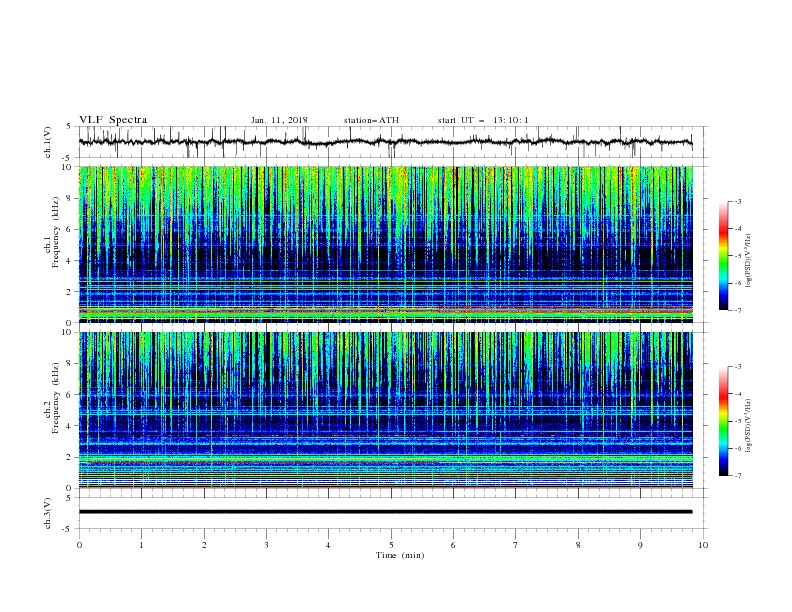Viewport: 792px width, 612px height.
Task: Click the "-4" tick on lower colorbar
Action: [737, 394]
